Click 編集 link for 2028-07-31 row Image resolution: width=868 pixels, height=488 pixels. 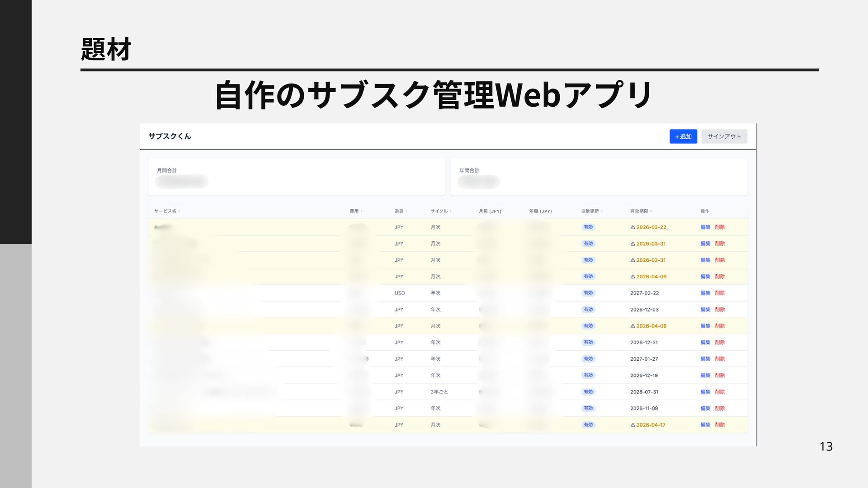click(x=705, y=392)
